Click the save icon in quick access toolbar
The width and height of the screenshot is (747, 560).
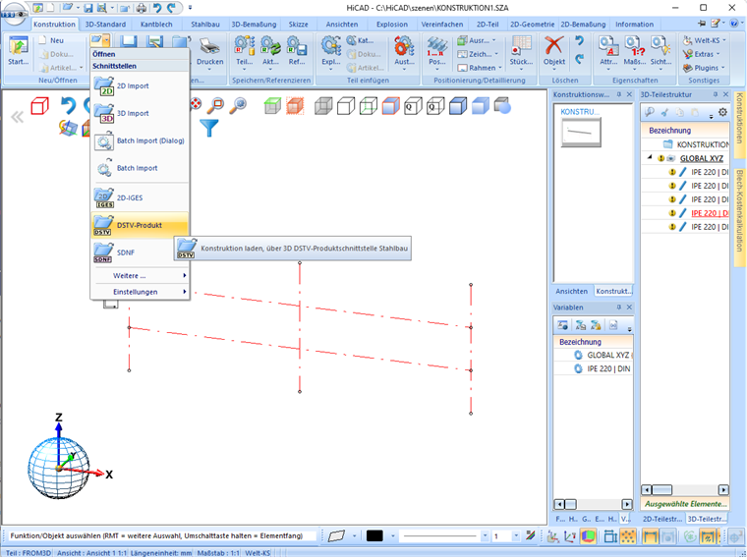(x=88, y=8)
